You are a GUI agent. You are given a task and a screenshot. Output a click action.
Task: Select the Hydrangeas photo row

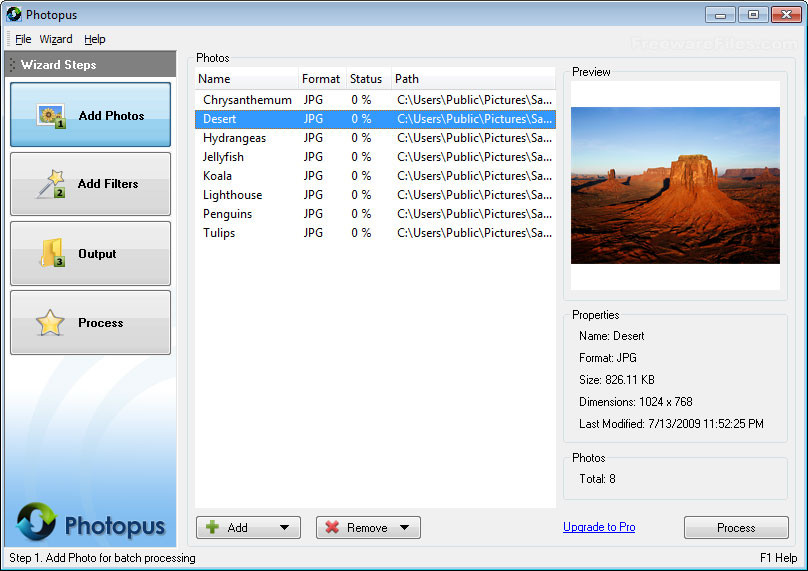(375, 138)
